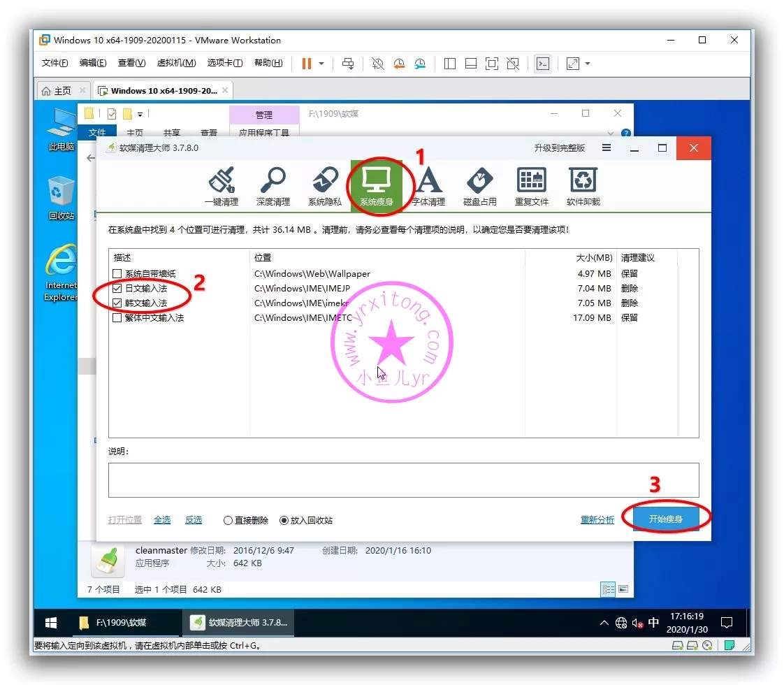Select the 深度清理 deep clean magnifier icon

click(x=273, y=187)
